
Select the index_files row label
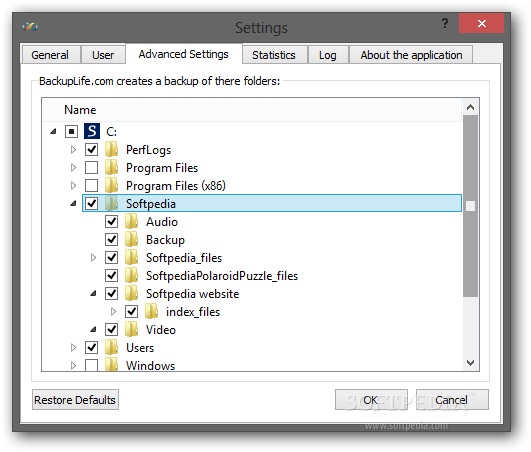click(x=193, y=311)
